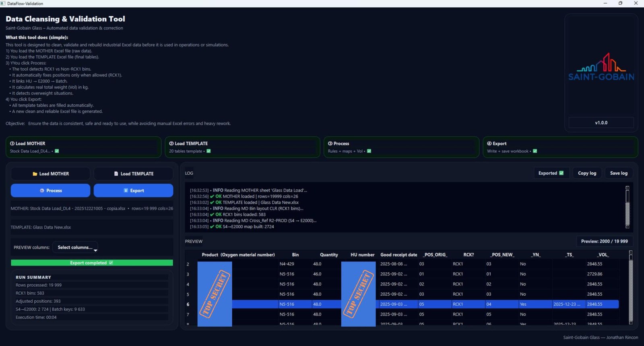Image resolution: width=644 pixels, height=346 pixels.
Task: Click the Save log button
Action: point(619,173)
